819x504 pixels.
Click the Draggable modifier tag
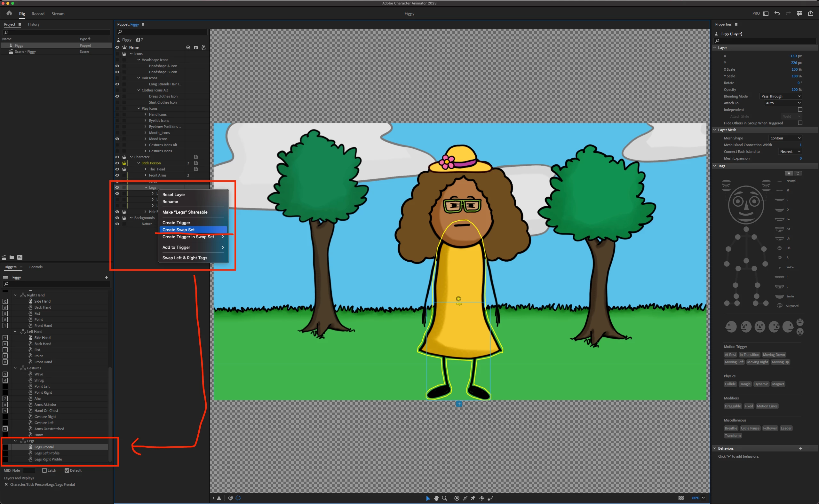click(x=732, y=406)
